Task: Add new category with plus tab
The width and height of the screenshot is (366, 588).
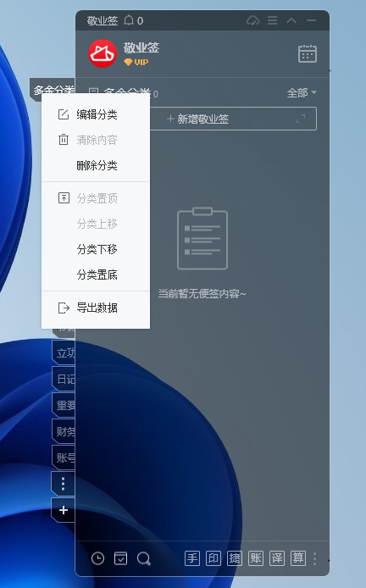Action: (x=64, y=510)
